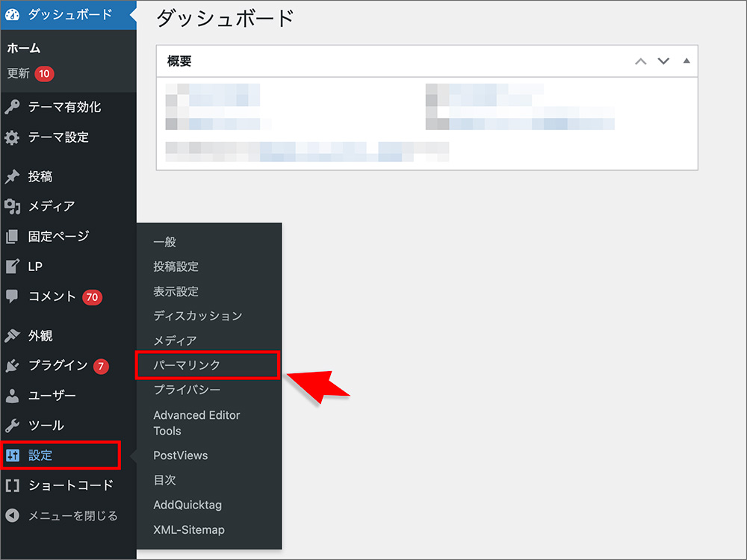Open コメント comments menu
The width and height of the screenshot is (747, 560).
[52, 296]
